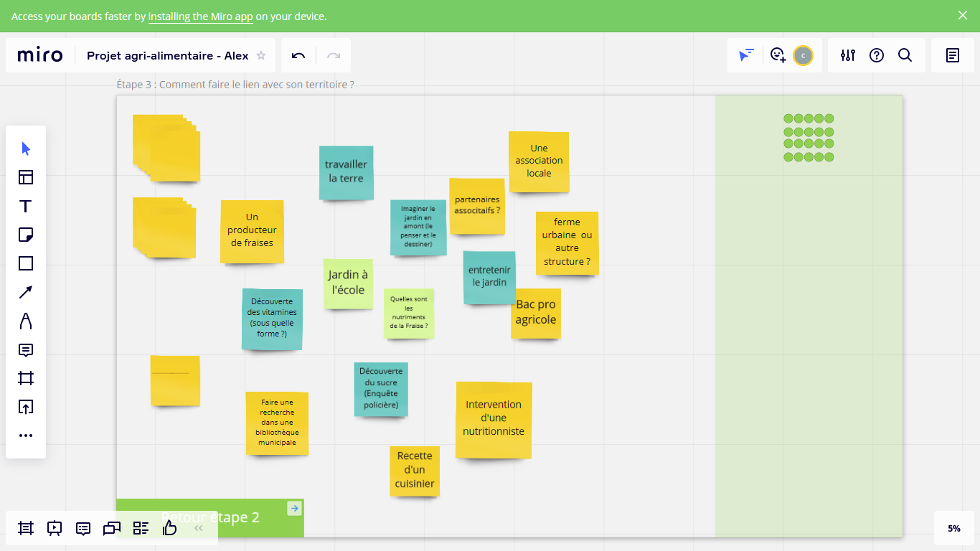Toggle collaborators' cursors visibility
The image size is (980, 551).
[x=746, y=55]
